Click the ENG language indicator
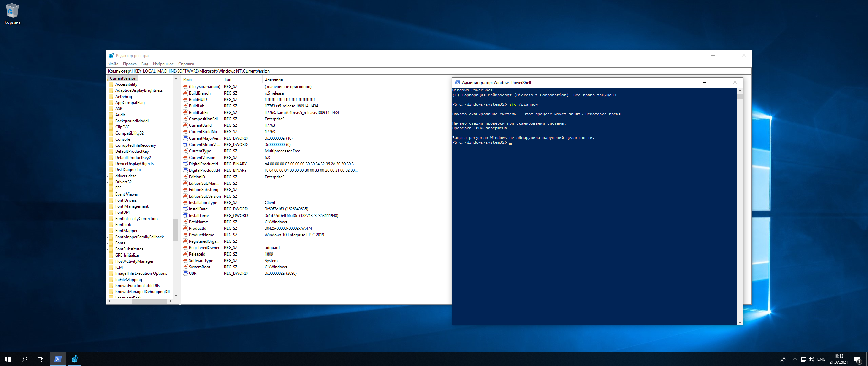This screenshot has height=366, width=868. (821, 359)
